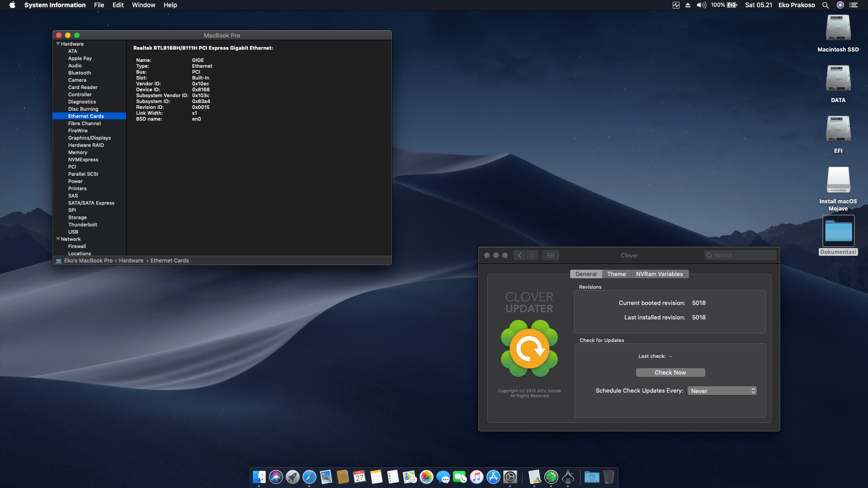Open the Schedule Check Updates dropdown
This screenshot has height=488, width=868.
pos(722,391)
